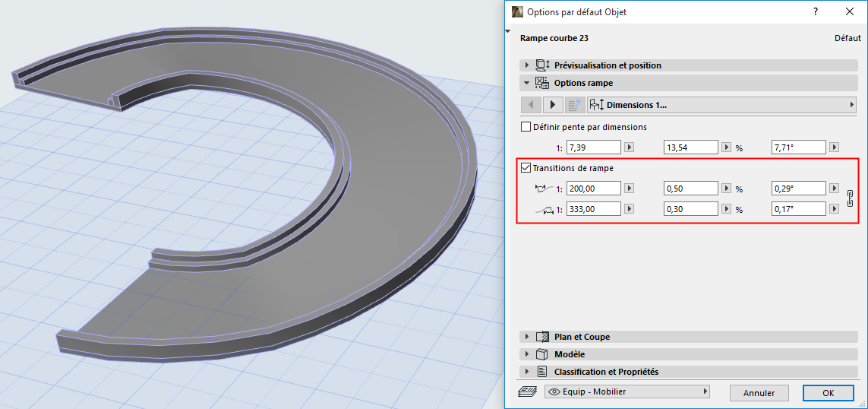Go to next options page arrow
Viewport: 868px width, 409px height.
pyautogui.click(x=552, y=104)
